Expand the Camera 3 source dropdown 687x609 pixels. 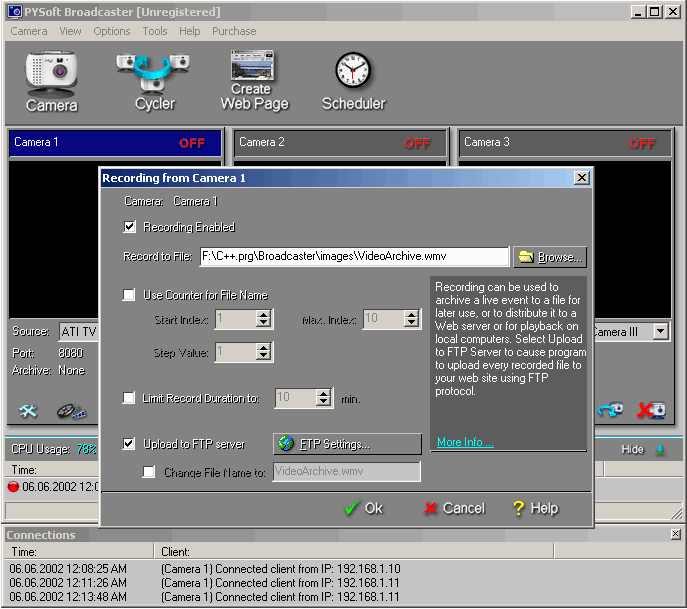pos(660,331)
